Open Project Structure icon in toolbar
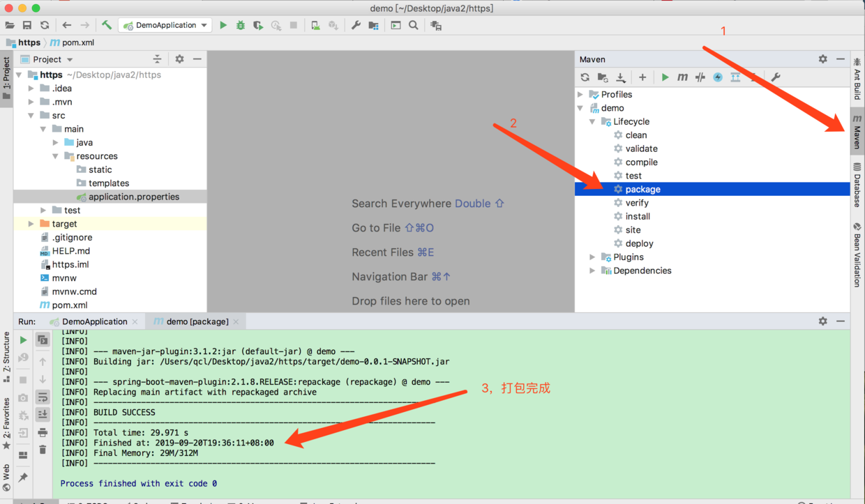Screen dimensions: 865x504 374,25
